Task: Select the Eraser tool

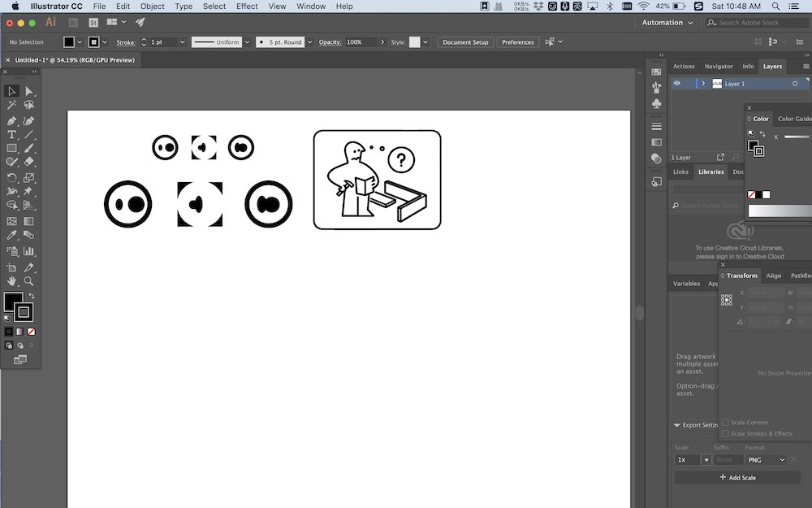Action: [29, 162]
